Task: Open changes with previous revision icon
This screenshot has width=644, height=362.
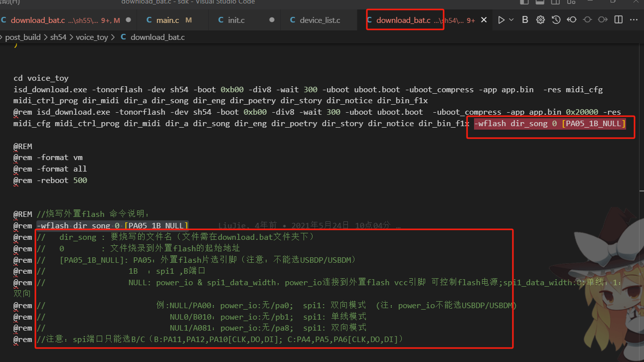Action: pyautogui.click(x=572, y=20)
